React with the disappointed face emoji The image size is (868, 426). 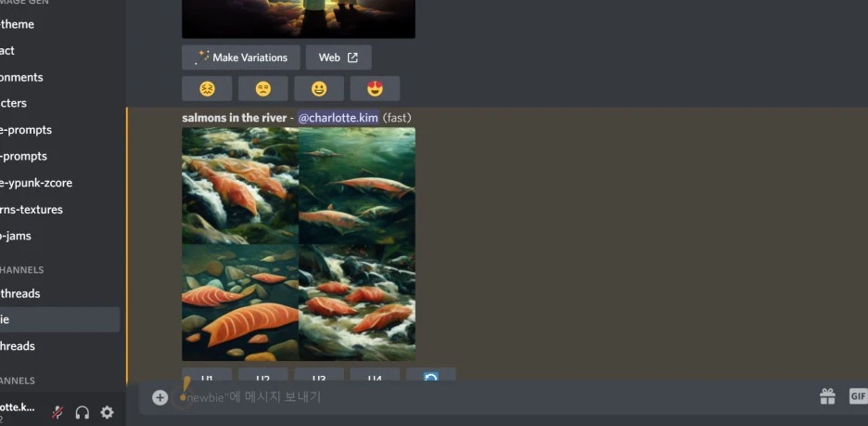263,89
